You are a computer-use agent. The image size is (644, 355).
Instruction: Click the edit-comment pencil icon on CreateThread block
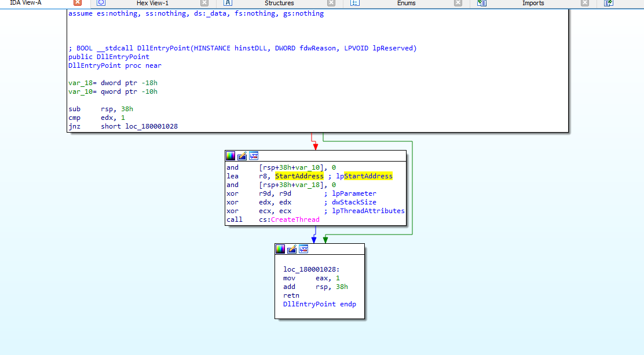(242, 156)
